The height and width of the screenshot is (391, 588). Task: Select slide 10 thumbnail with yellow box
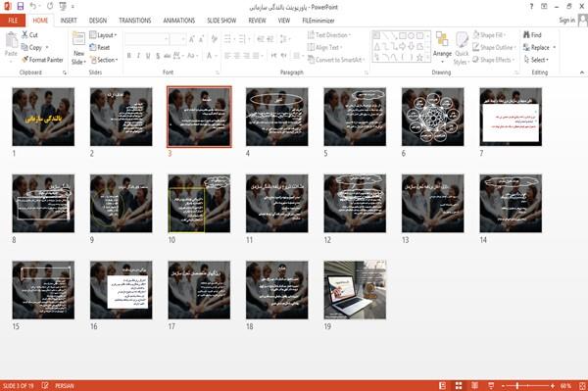coord(199,203)
